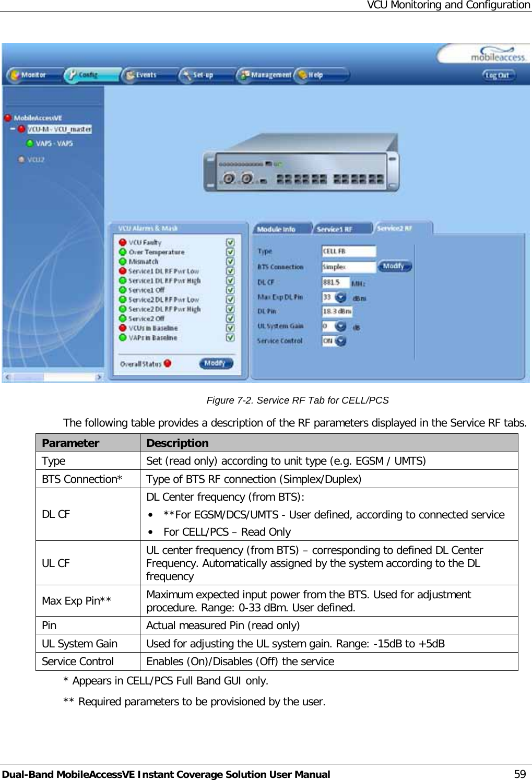This screenshot has height=780, width=532.
Task: Click red Service1 DL RF Pwr Low indicator
Action: [x=123, y=271]
